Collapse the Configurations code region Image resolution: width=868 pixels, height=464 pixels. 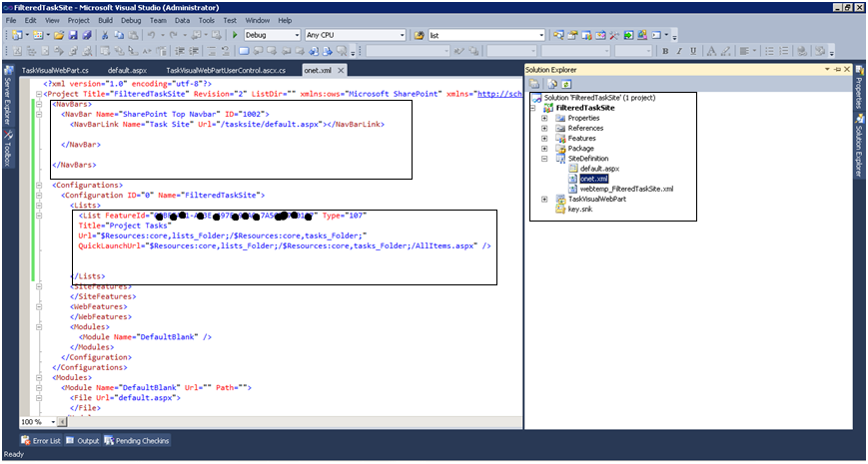click(x=39, y=186)
